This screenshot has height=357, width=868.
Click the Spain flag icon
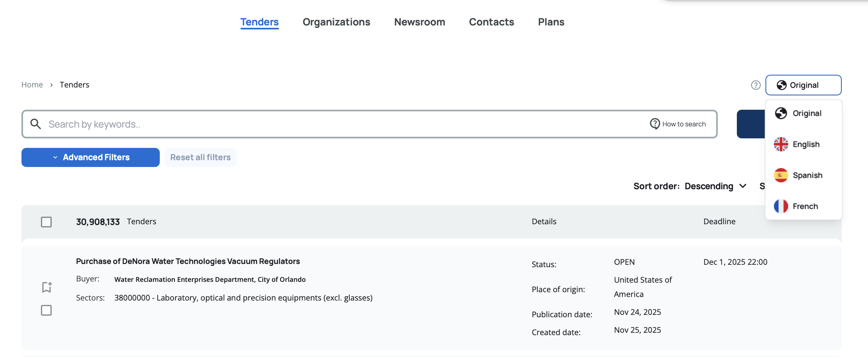(x=781, y=175)
